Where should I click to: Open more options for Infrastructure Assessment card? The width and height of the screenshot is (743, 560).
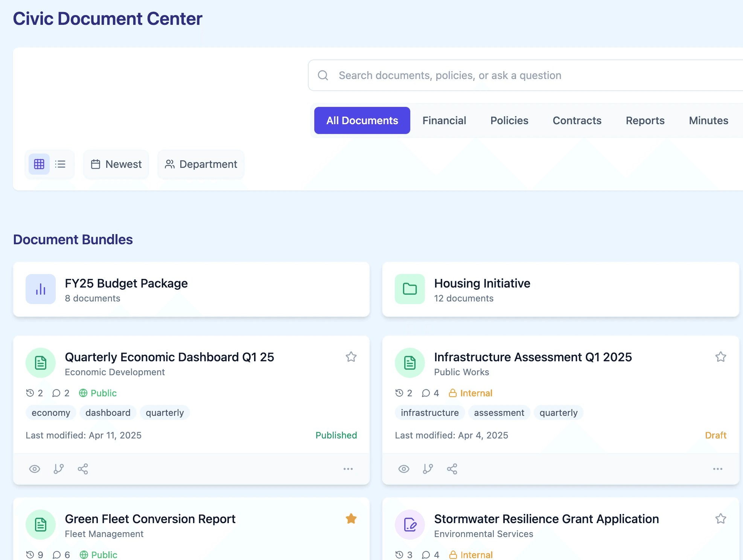tap(717, 469)
